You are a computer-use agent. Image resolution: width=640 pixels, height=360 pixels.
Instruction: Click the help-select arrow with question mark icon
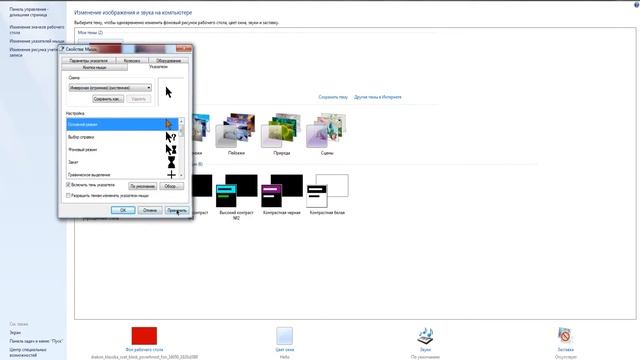tap(171, 137)
